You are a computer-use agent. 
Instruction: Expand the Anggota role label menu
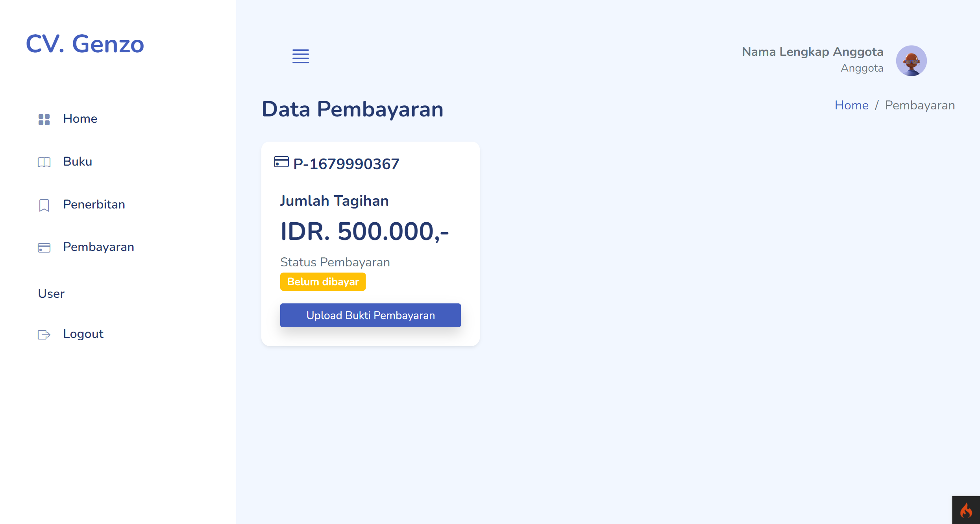[862, 68]
